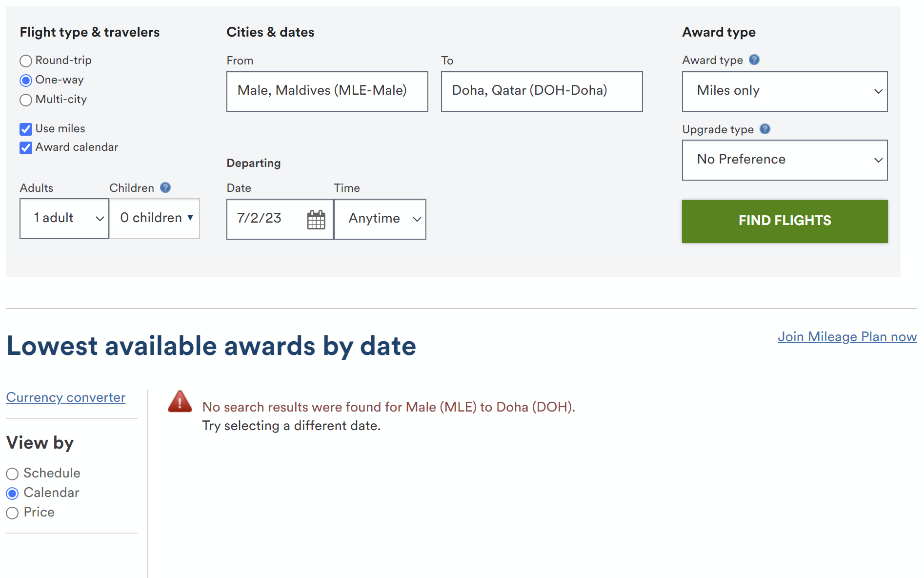Choose Multi-city flight type

point(25,100)
